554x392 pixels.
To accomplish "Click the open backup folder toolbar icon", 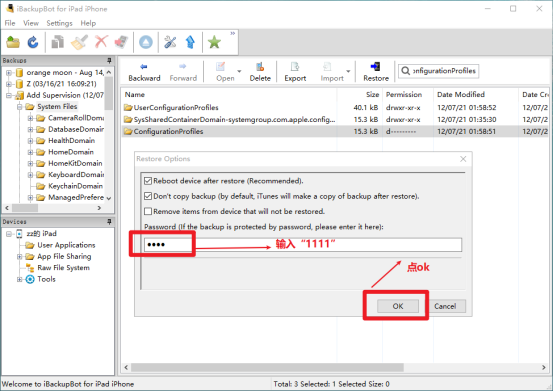I will [x=13, y=42].
